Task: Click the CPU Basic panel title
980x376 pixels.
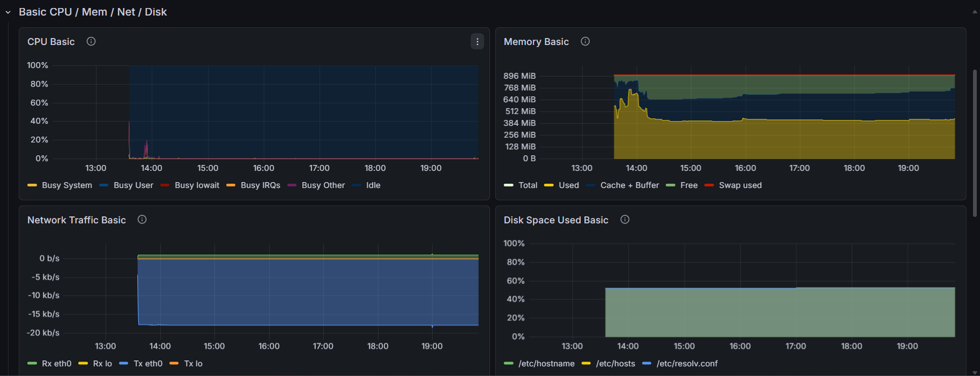Action: tap(51, 42)
